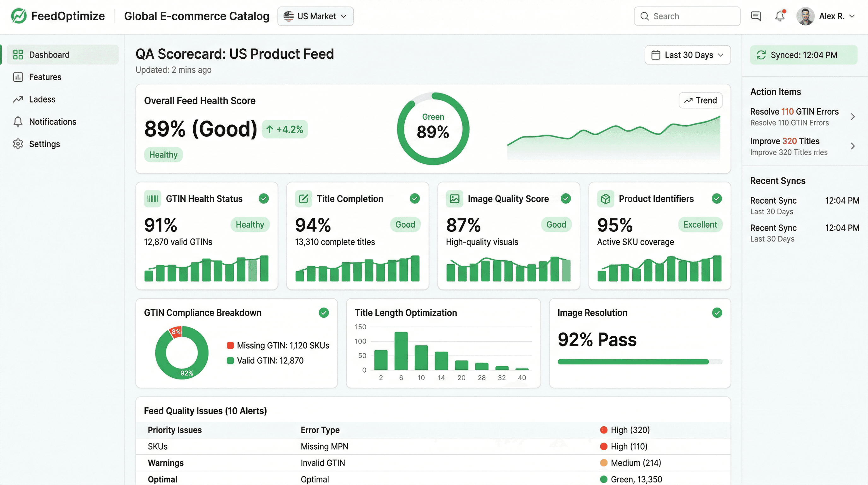Open notifications via the bell icon

[x=779, y=16]
